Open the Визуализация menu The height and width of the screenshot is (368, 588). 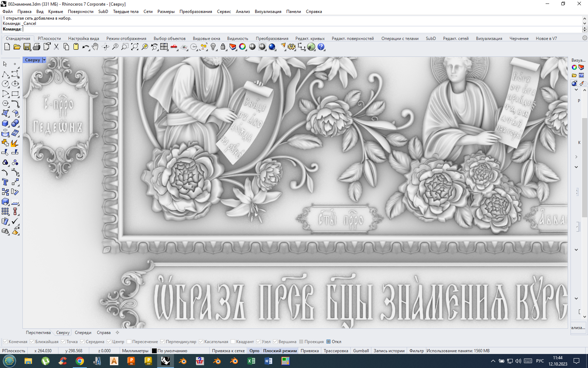(268, 12)
